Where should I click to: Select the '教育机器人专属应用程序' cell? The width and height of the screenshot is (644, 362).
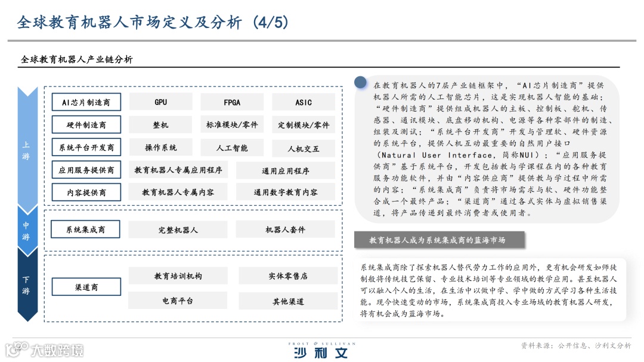[x=178, y=170]
